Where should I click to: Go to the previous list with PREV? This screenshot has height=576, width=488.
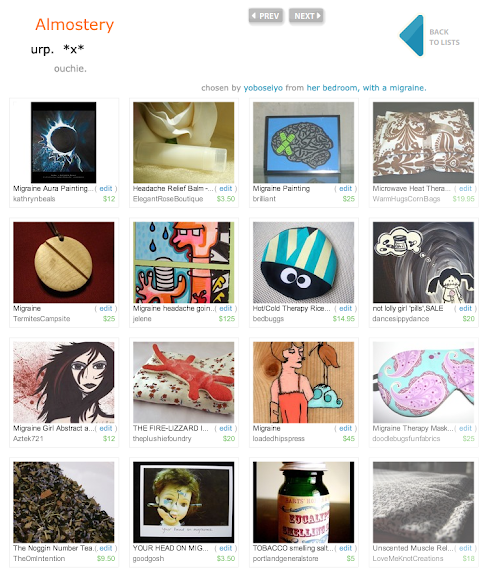(x=266, y=16)
